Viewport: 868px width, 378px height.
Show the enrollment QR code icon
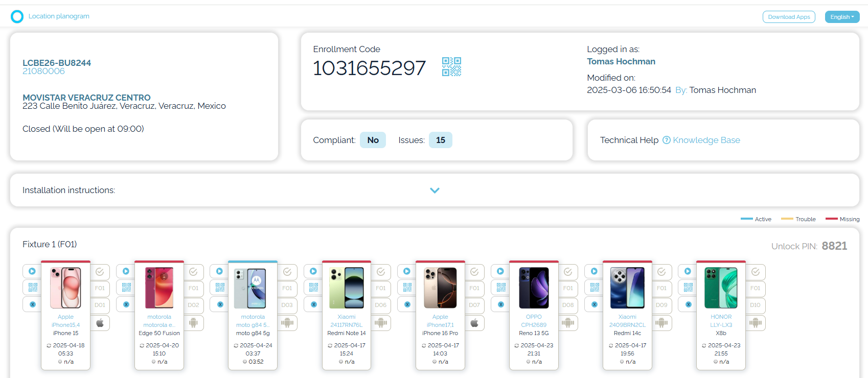451,66
